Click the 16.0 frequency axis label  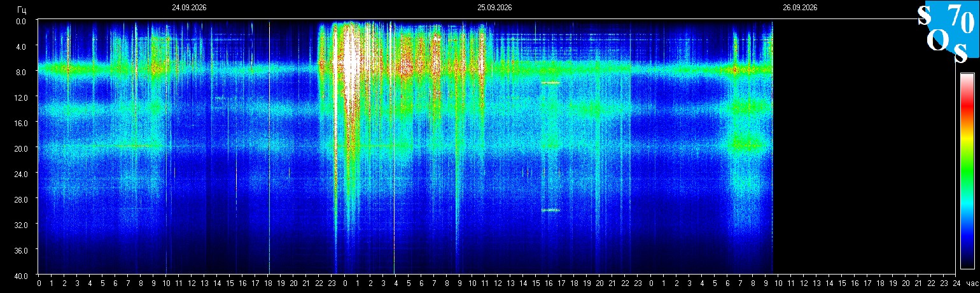click(20, 122)
